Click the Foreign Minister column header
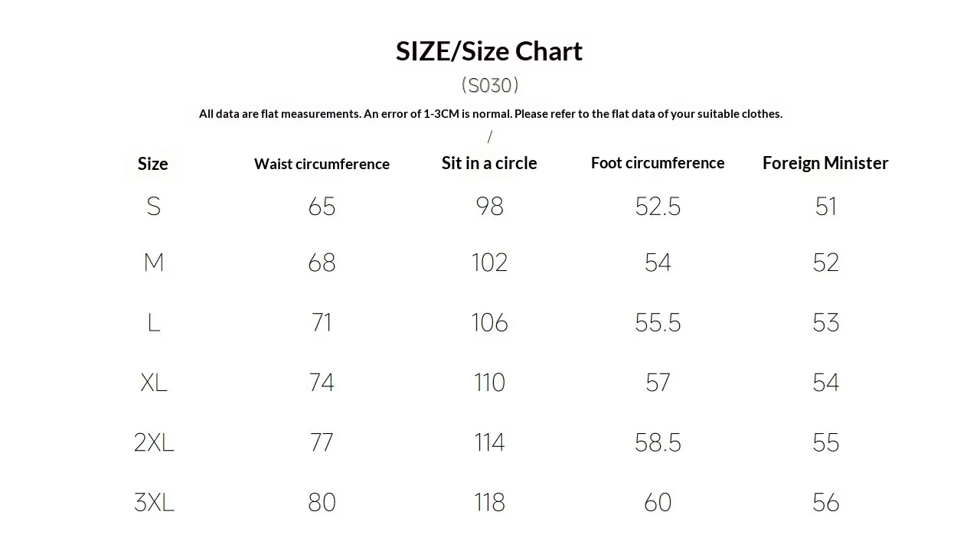This screenshot has height=551, width=980. point(825,163)
